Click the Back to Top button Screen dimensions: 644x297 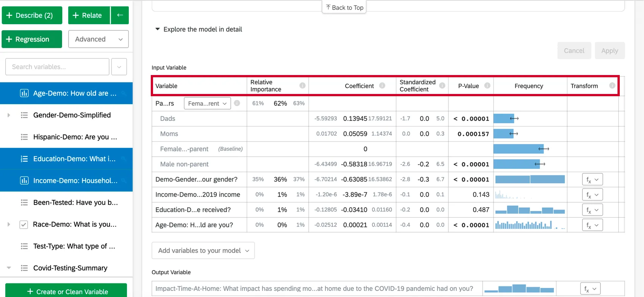click(x=344, y=8)
